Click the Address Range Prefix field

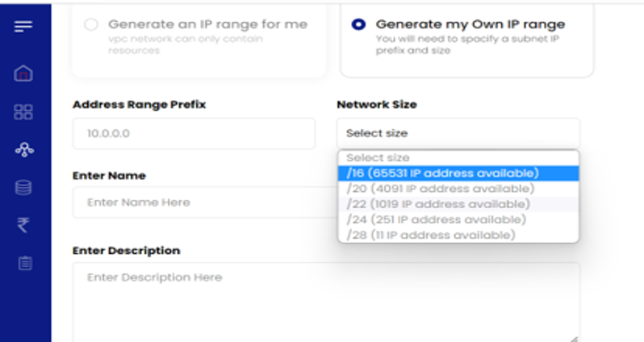(x=194, y=133)
